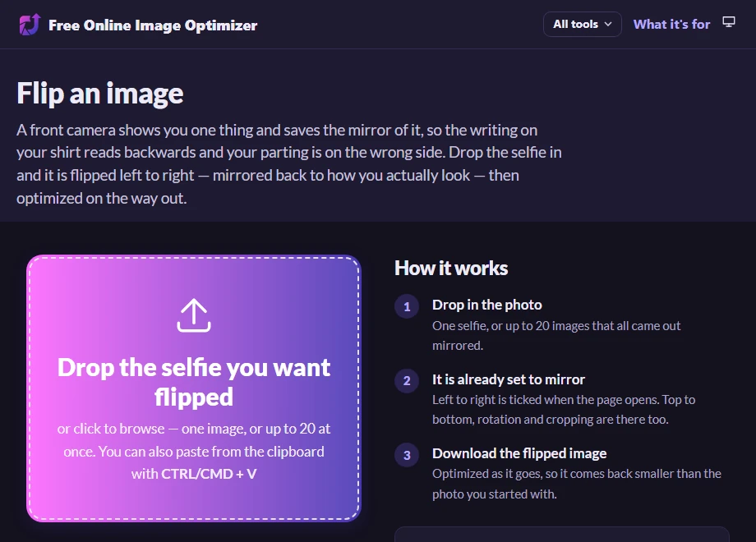Select the It is already set to mirror title
Image resolution: width=756 pixels, height=542 pixels.
click(509, 379)
